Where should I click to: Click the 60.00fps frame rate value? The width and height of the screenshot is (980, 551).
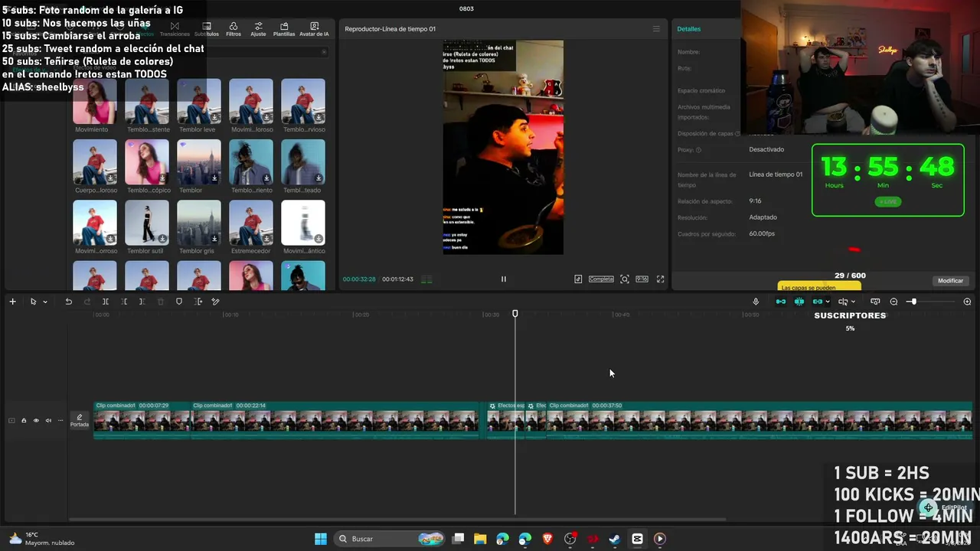(763, 233)
